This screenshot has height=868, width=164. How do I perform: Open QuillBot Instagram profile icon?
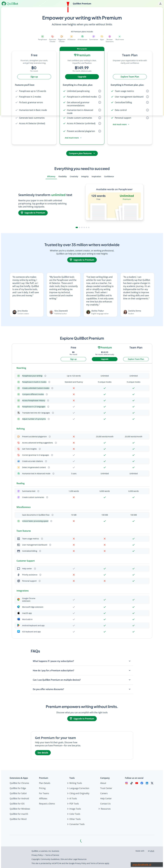[126, 783]
